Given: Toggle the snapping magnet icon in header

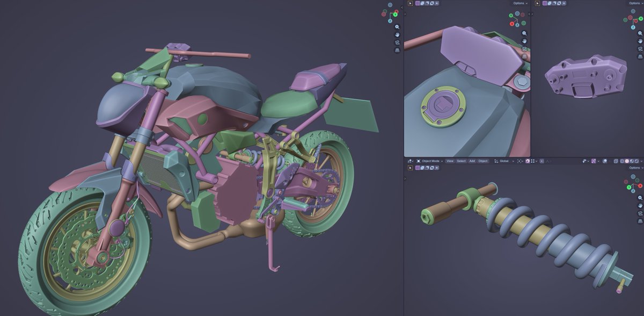Looking at the screenshot, I should [x=528, y=161].
